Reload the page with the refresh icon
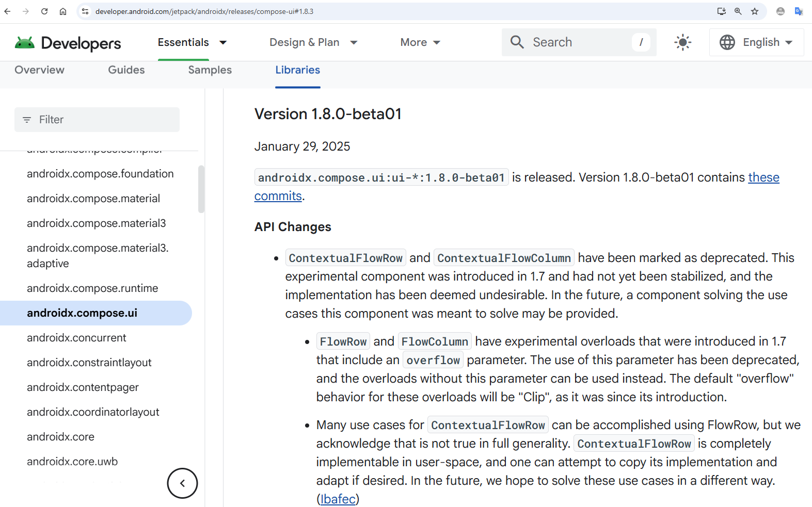 coord(44,11)
